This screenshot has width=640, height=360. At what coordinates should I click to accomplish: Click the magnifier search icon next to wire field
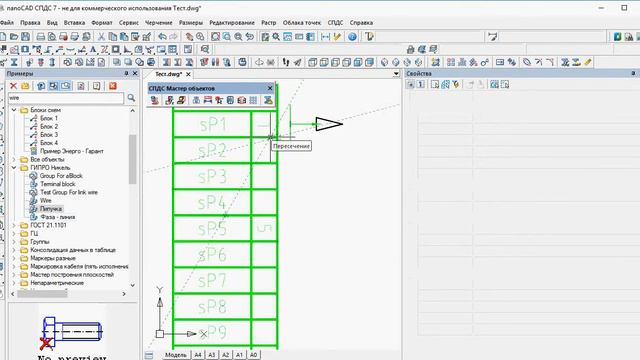(x=131, y=98)
